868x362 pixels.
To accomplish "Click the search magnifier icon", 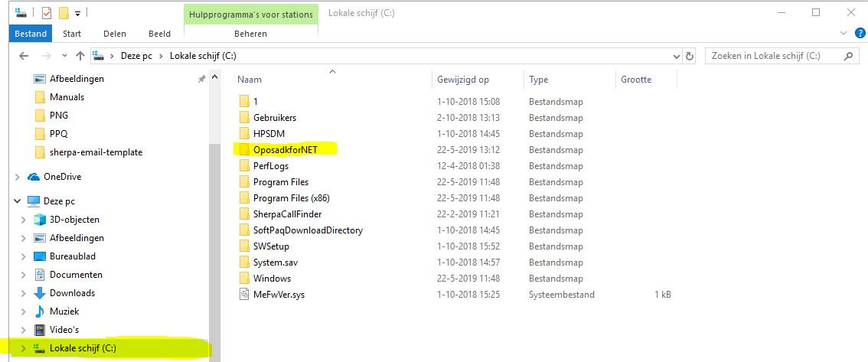I will 847,56.
